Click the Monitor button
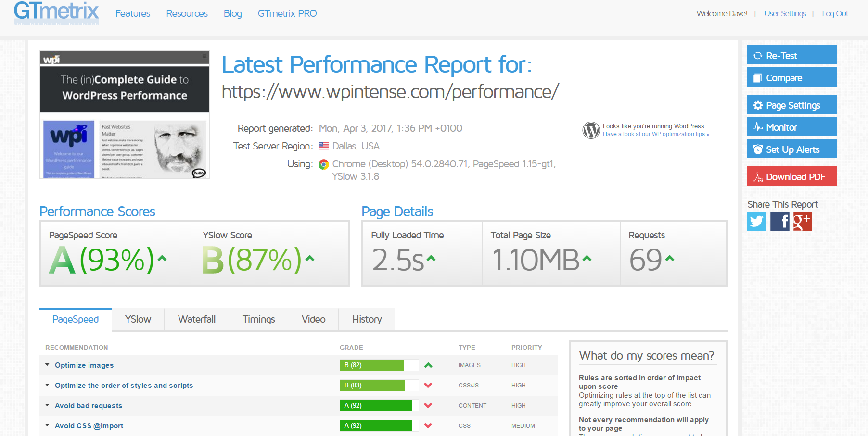Screen dimensions: 868x436 (x=792, y=126)
